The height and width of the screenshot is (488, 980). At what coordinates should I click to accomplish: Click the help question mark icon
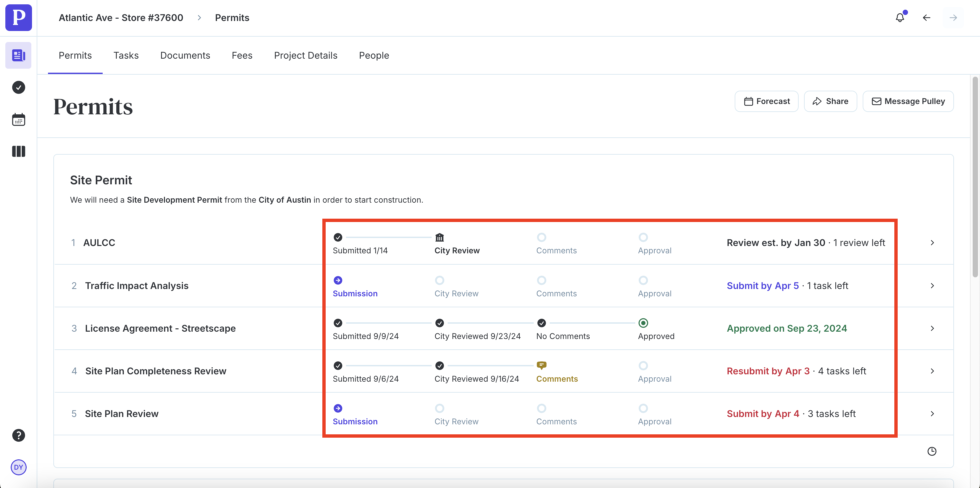(x=18, y=435)
